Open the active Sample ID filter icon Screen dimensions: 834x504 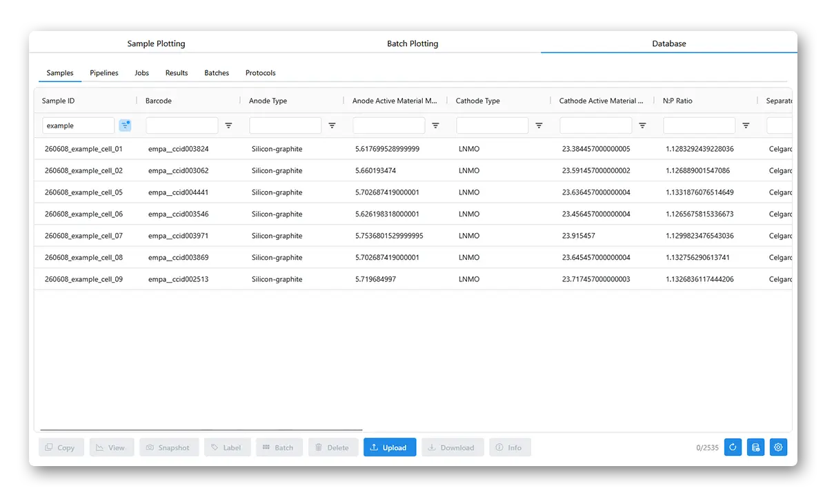pyautogui.click(x=125, y=125)
